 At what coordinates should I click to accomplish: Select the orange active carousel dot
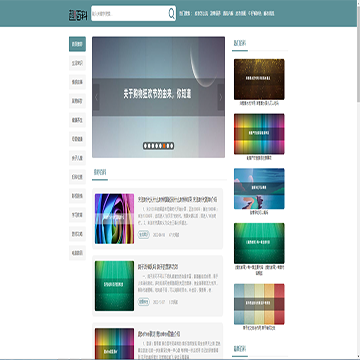click(x=164, y=146)
